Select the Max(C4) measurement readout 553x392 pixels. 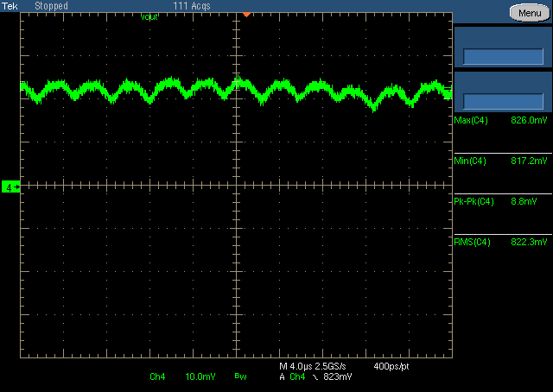[502, 121]
